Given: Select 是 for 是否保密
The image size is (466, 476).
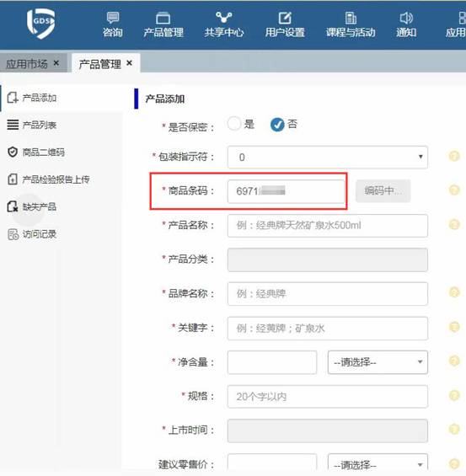Looking at the screenshot, I should click(x=234, y=124).
